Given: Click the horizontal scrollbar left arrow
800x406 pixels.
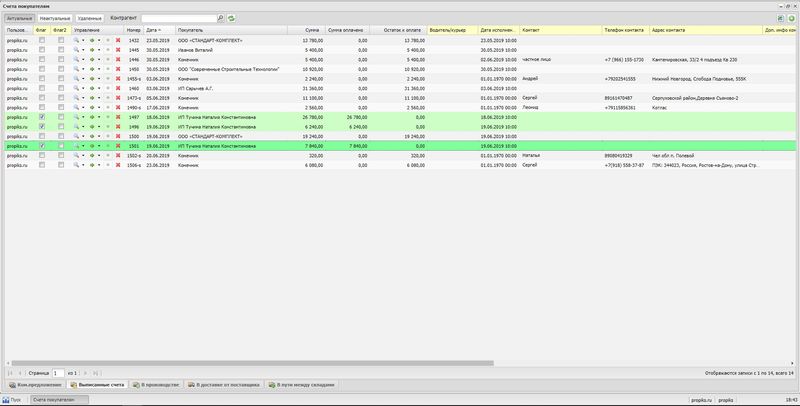Looking at the screenshot, I should [x=8, y=363].
